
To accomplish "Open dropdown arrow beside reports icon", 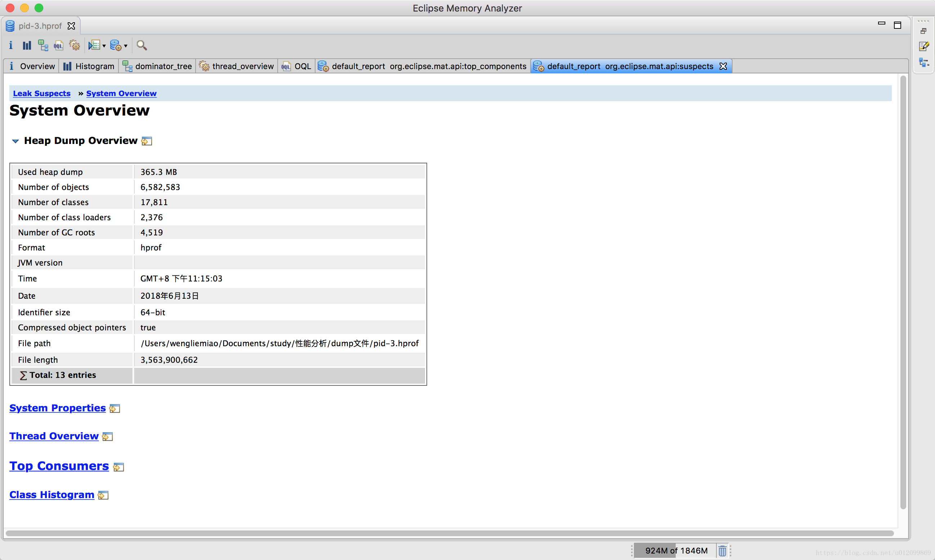I will coord(126,46).
